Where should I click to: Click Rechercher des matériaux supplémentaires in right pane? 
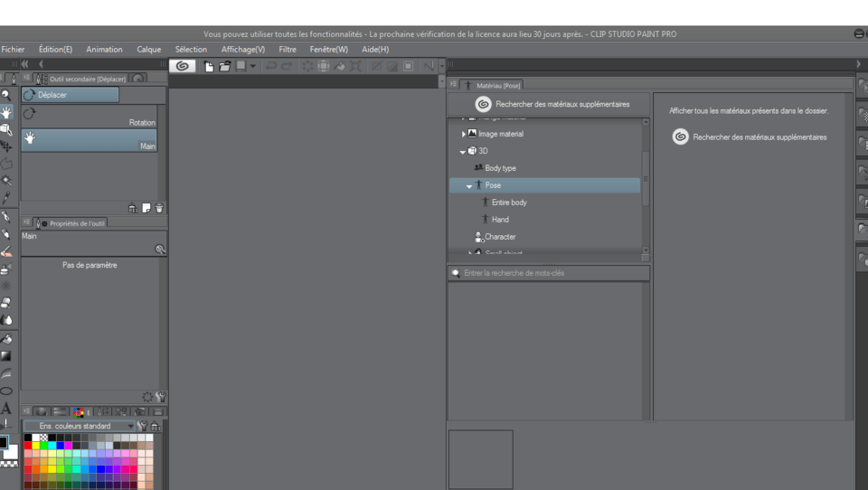(x=759, y=137)
